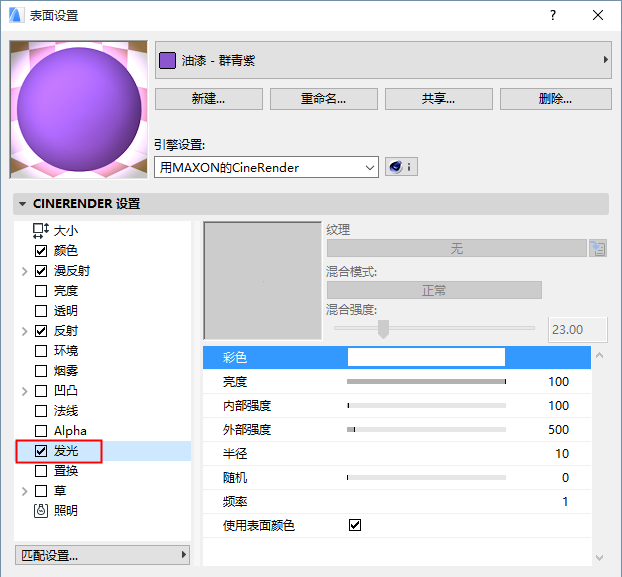
Task: Click the 随机 slider
Action: [x=426, y=477]
